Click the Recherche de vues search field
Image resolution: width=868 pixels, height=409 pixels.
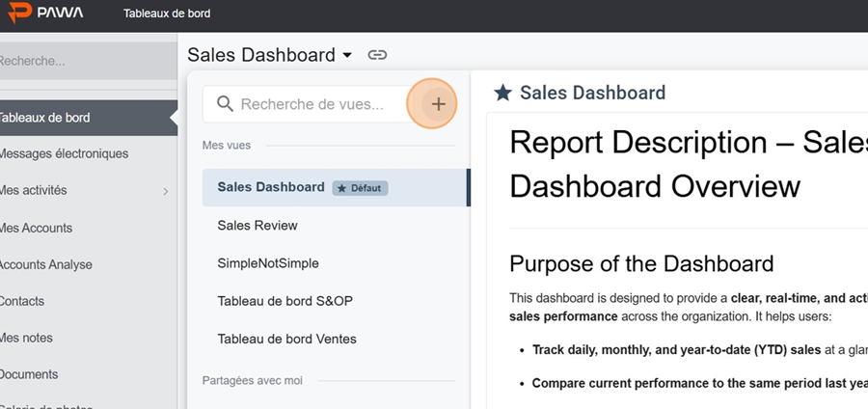click(x=317, y=104)
